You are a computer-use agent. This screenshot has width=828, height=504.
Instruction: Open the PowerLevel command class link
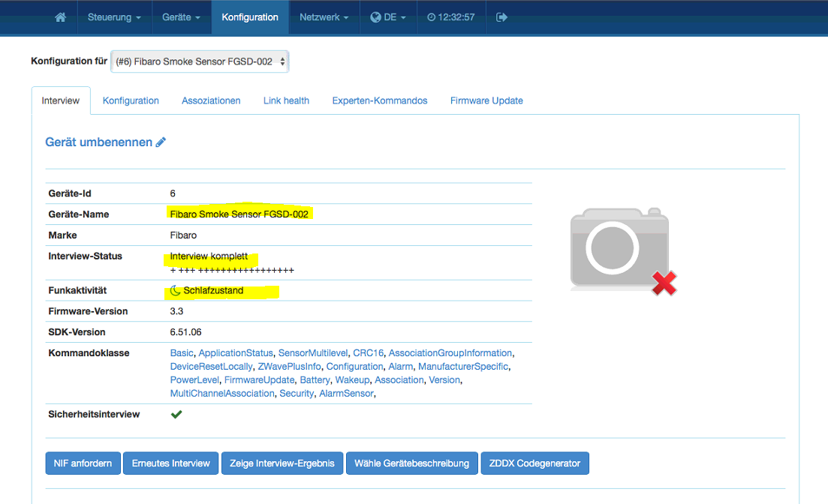tap(194, 380)
